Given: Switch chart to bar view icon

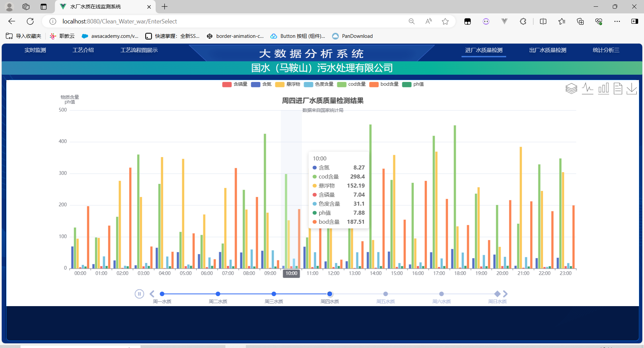Looking at the screenshot, I should click(603, 88).
